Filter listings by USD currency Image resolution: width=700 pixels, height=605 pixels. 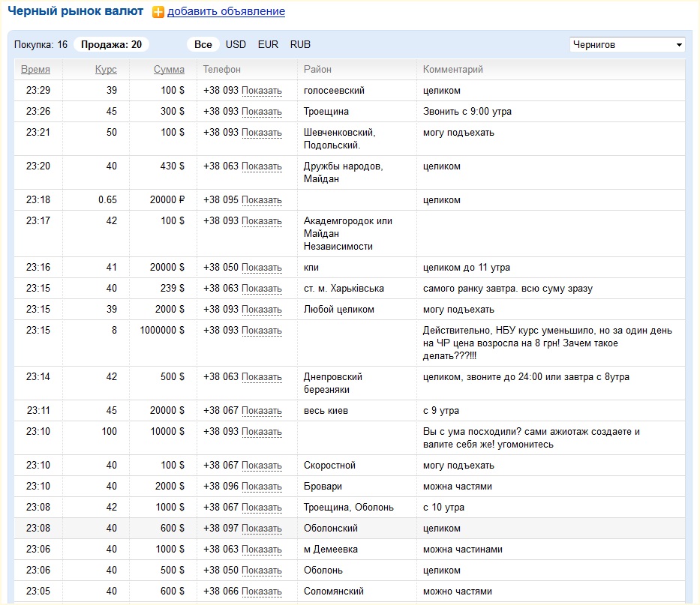(236, 44)
